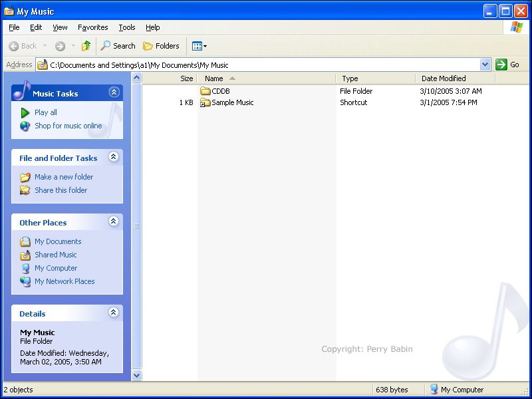Go to My Network Places link
The width and height of the screenshot is (532, 399).
65,281
